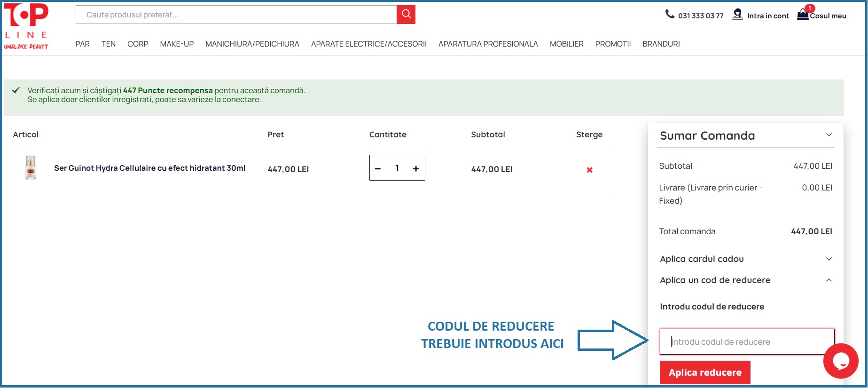
Task: Click the Total comanda 447,00 LEI value
Action: pos(811,231)
